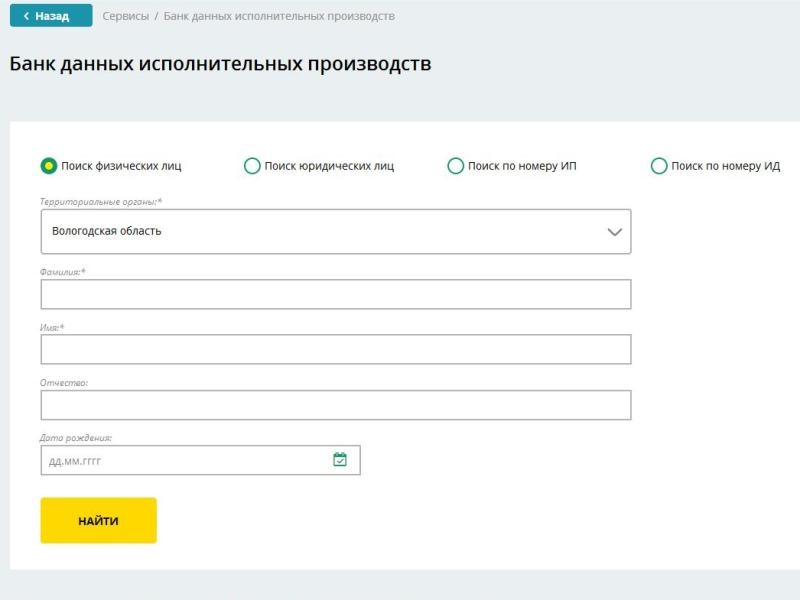Select the Отчество input box
Image resolution: width=800 pixels, height=600 pixels.
pyautogui.click(x=335, y=405)
